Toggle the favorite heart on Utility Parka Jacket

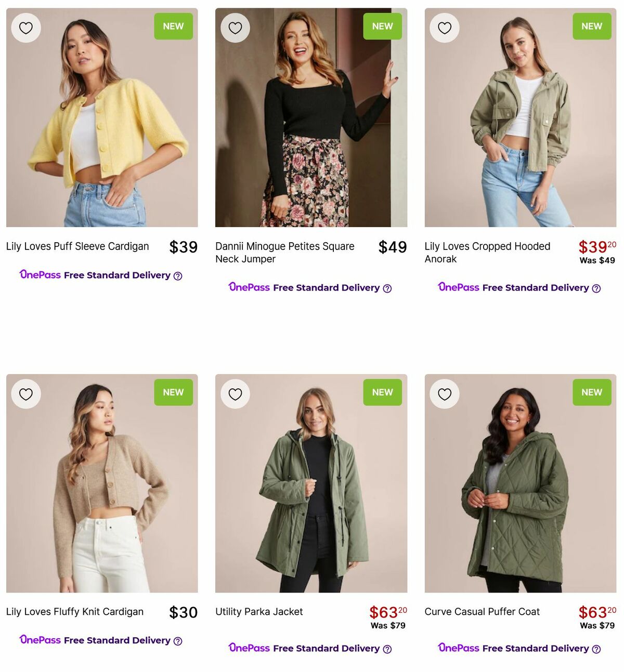click(235, 393)
